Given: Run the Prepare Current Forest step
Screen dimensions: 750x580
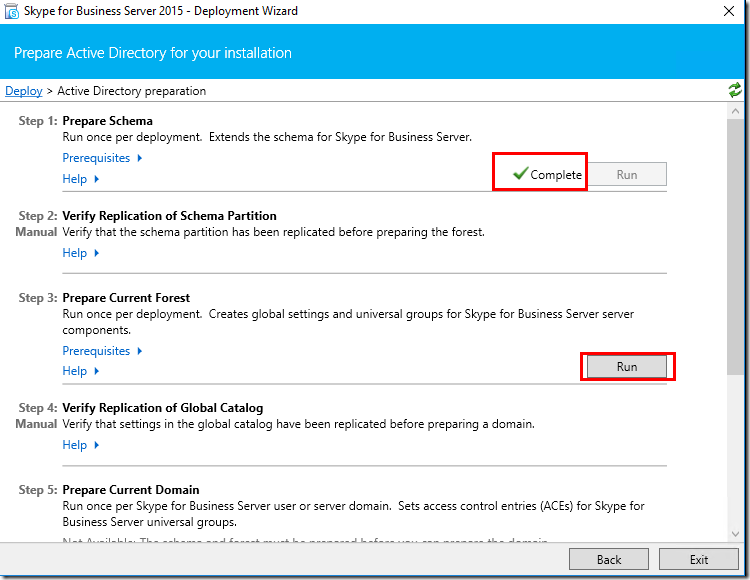Looking at the screenshot, I should tap(627, 367).
